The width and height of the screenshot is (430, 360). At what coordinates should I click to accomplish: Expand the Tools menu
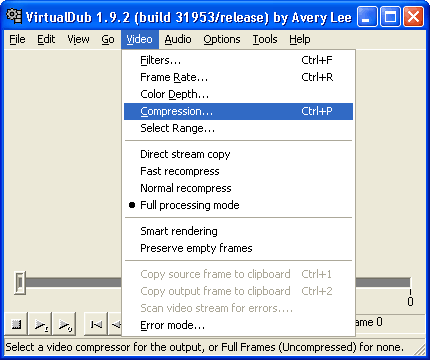coord(265,39)
